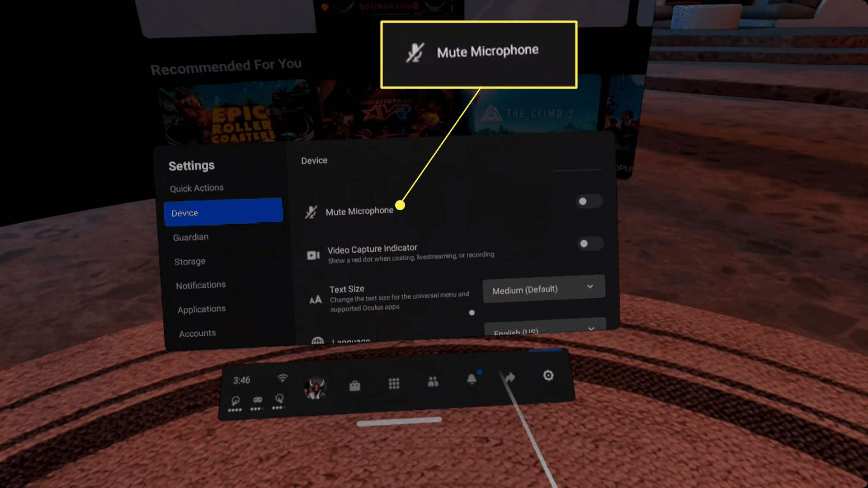The width and height of the screenshot is (868, 488).
Task: Click the apps grid icon in taskbar
Action: 393,382
